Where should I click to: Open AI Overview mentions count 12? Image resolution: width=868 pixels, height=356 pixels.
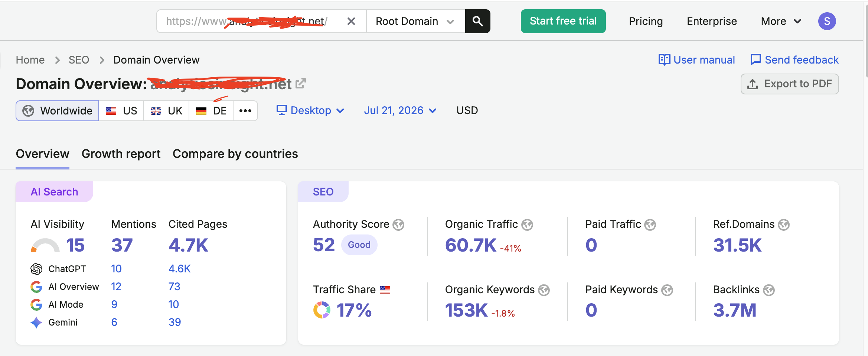click(x=116, y=287)
